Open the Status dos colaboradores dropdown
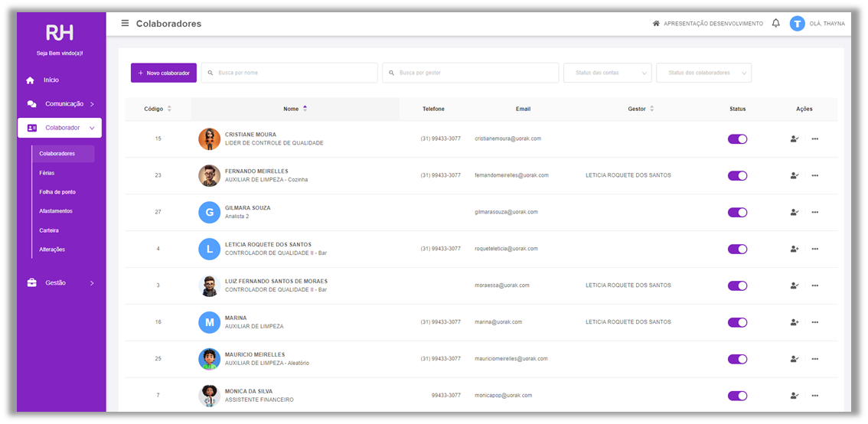Viewport: 868px width, 424px height. [703, 73]
